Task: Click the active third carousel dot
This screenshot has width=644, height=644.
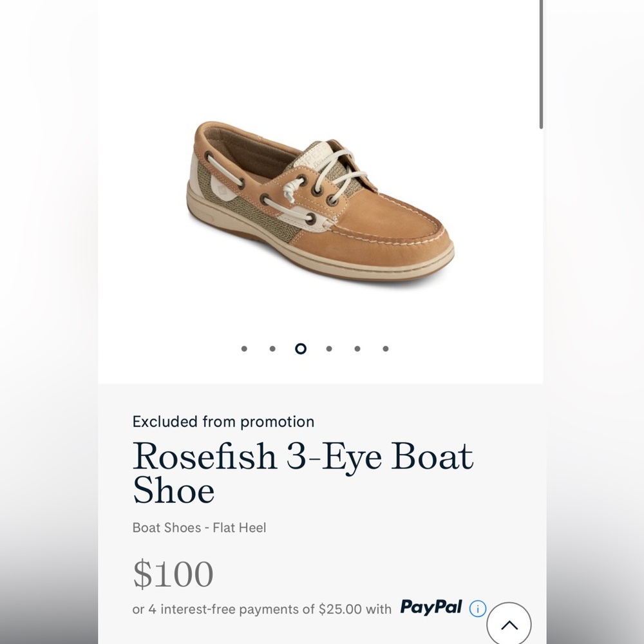Action: pyautogui.click(x=299, y=348)
